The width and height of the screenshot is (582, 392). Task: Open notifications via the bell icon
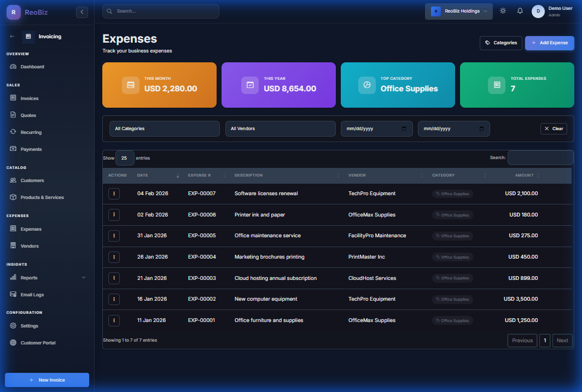[520, 10]
